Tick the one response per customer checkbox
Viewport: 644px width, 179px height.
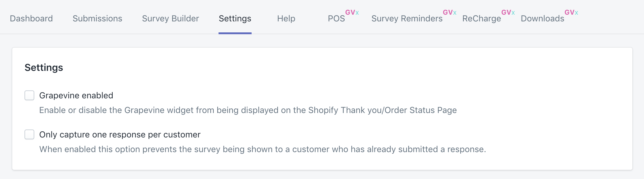pos(29,134)
